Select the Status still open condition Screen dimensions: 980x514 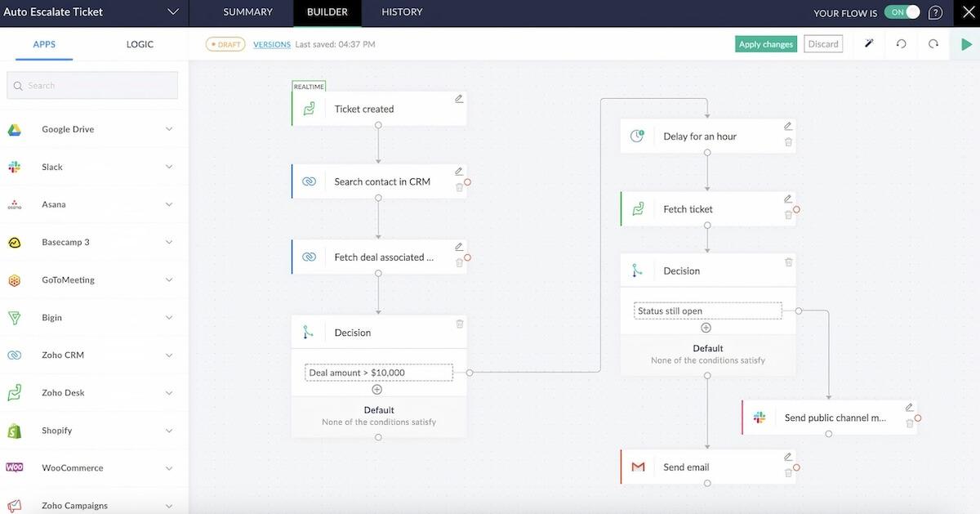707,311
